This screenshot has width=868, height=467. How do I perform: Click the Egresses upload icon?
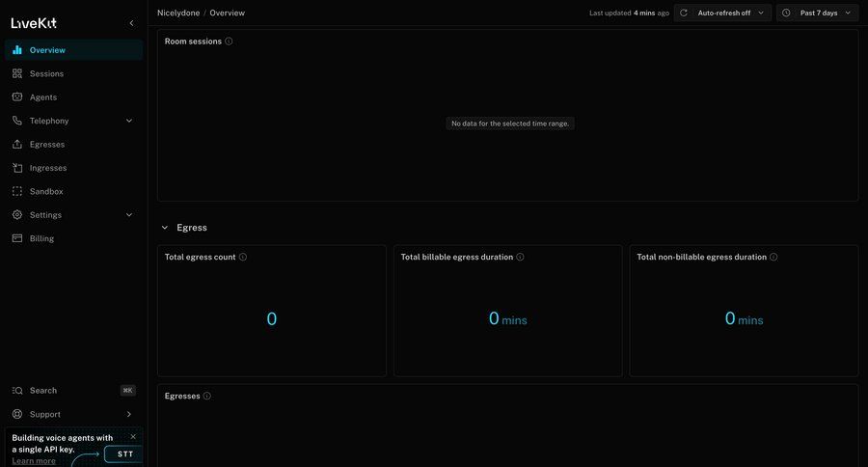(17, 144)
